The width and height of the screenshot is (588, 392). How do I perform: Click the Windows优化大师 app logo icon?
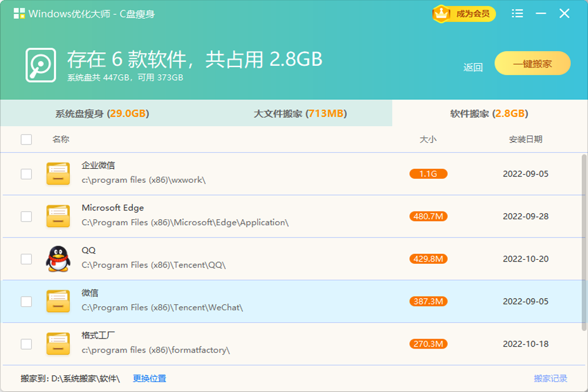19,14
